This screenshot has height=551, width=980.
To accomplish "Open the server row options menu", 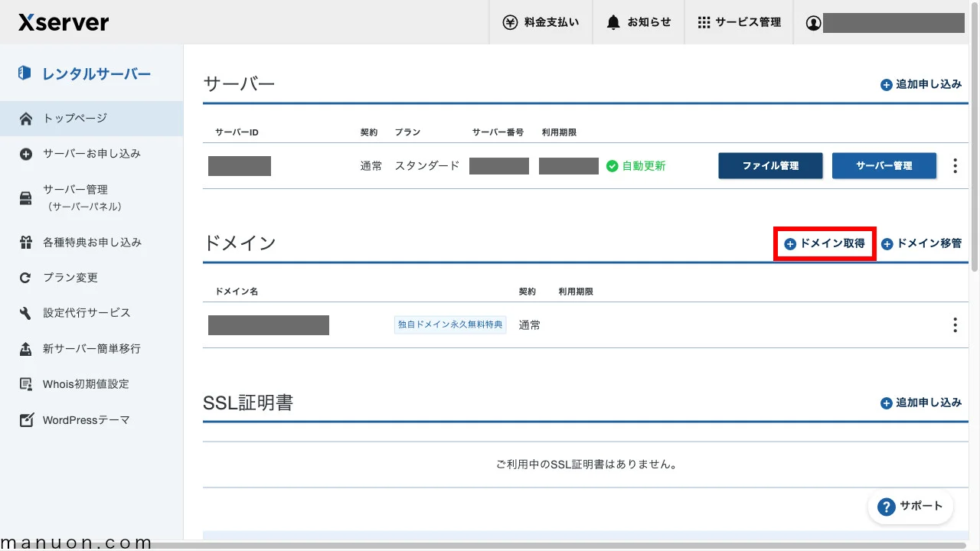I will (x=955, y=165).
